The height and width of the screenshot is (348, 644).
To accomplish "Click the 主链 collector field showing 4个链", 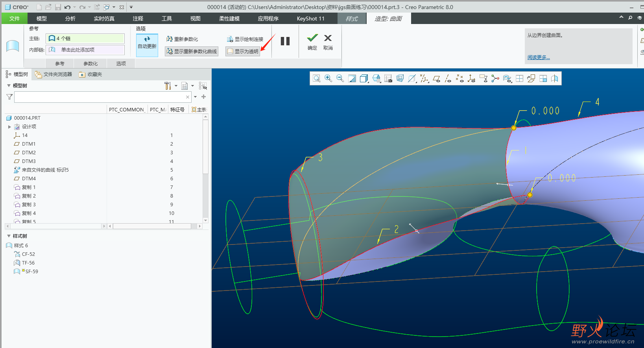I will [x=85, y=38].
